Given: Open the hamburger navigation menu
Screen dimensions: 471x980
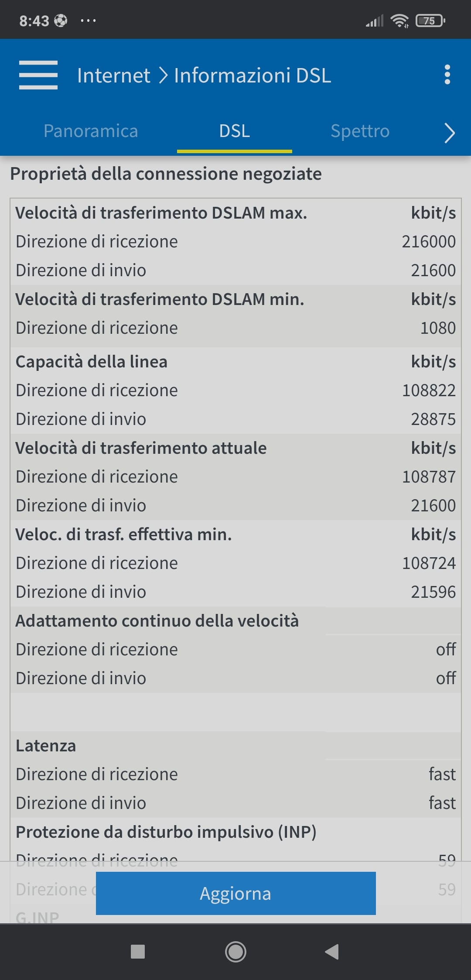Looking at the screenshot, I should point(38,75).
